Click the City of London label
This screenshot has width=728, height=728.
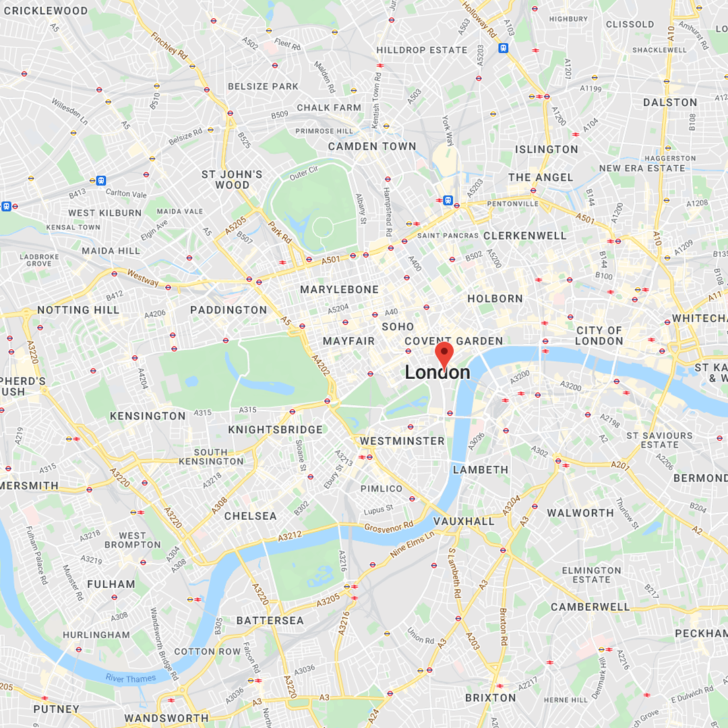599,336
